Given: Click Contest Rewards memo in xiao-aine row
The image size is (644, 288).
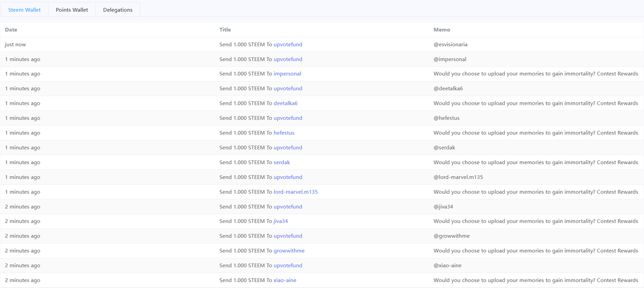Looking at the screenshot, I should pyautogui.click(x=536, y=280).
